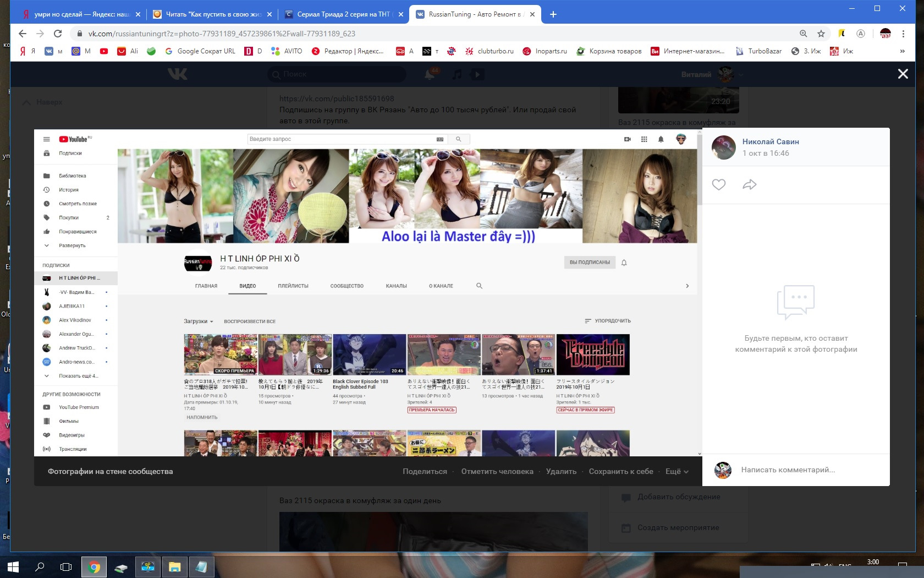Choose 'Отметить человека' under the photo

click(497, 471)
